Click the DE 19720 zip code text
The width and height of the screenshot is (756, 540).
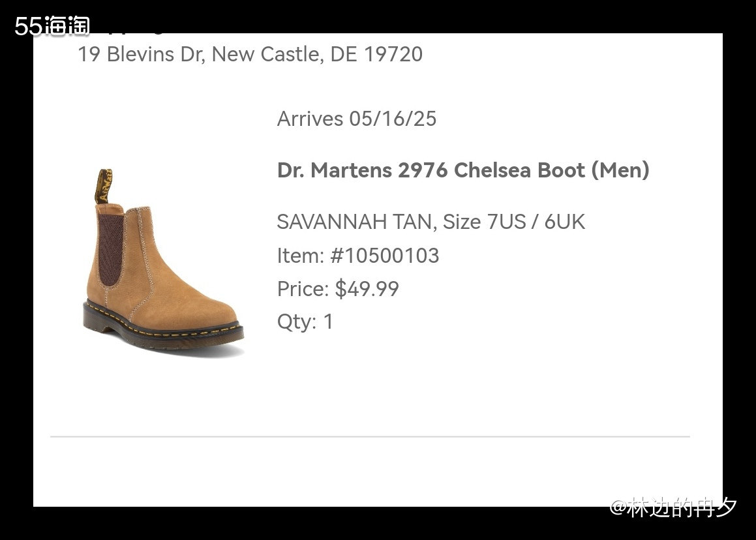[376, 54]
